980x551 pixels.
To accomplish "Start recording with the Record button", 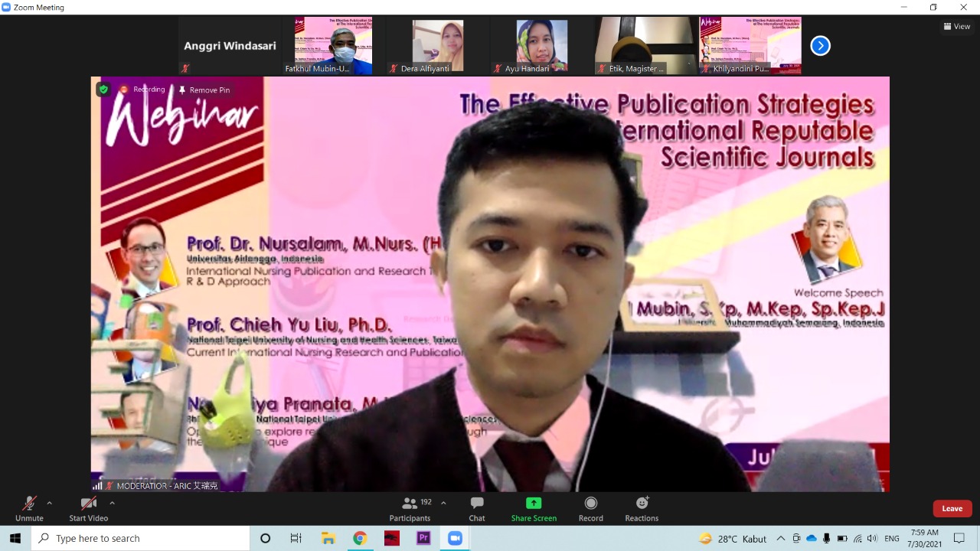I will [x=590, y=508].
